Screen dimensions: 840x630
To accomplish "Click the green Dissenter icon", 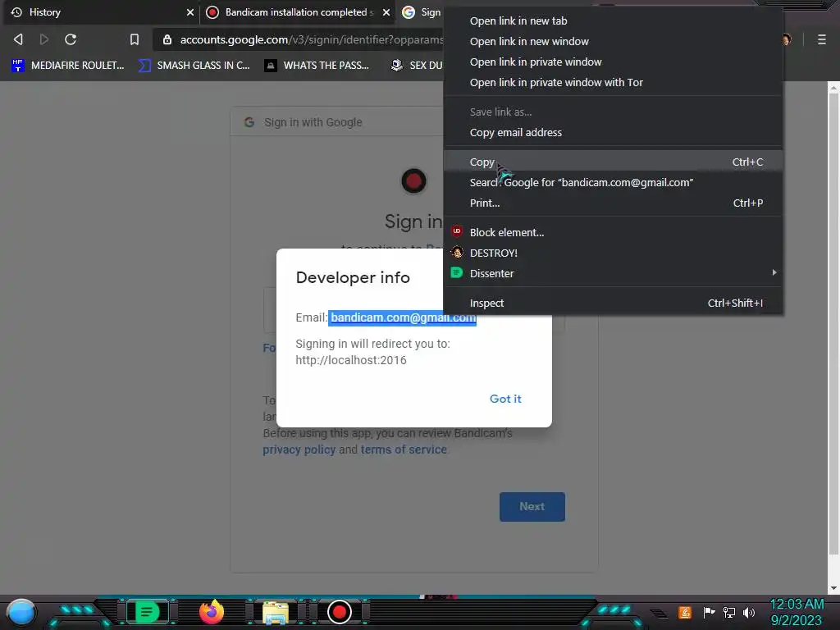I will pos(456,272).
